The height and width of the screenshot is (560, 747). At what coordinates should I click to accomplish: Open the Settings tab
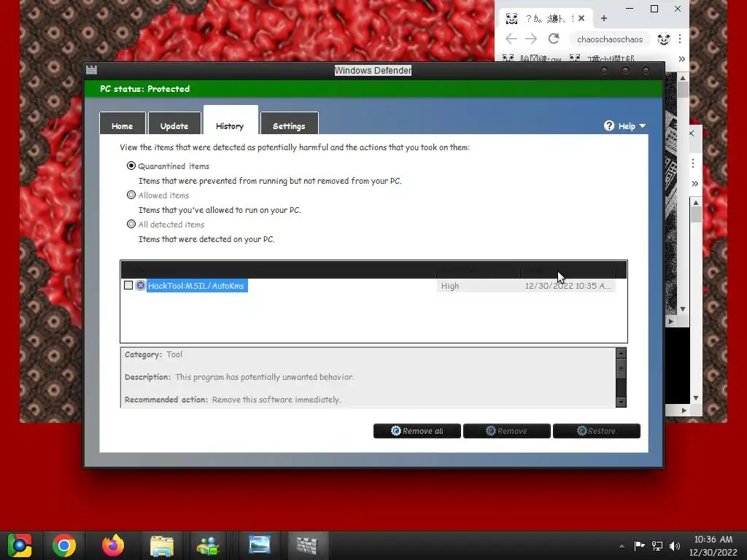(x=289, y=125)
